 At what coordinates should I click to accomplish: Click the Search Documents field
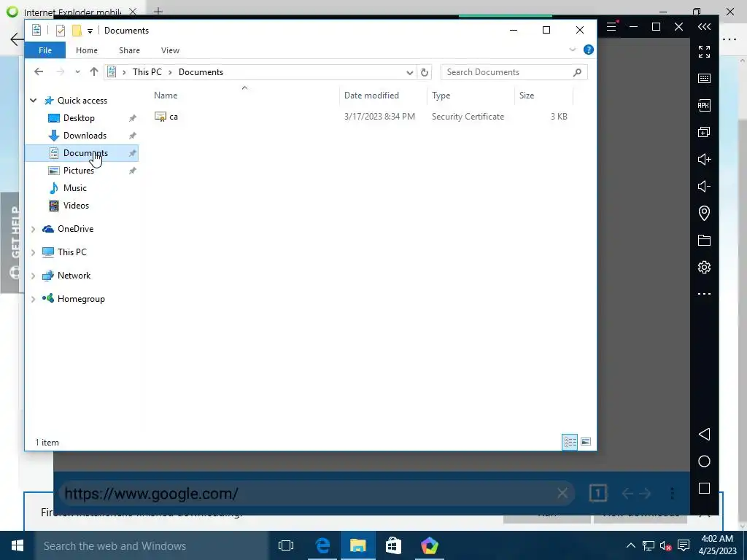pyautogui.click(x=514, y=72)
